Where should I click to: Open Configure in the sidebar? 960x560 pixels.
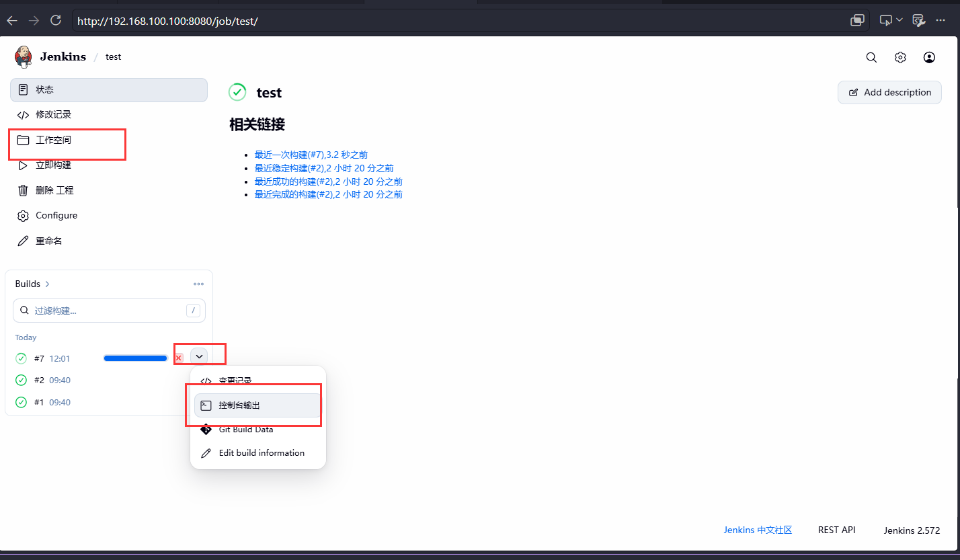[x=109, y=216]
